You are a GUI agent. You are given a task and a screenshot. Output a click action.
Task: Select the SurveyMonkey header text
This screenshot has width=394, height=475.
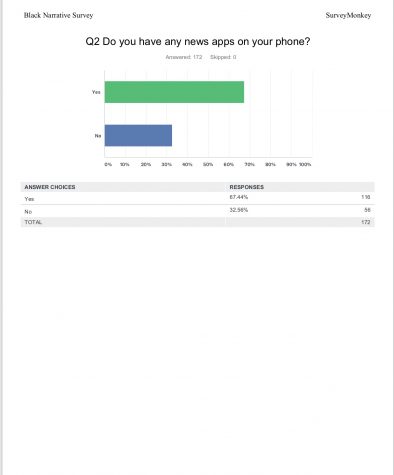click(348, 15)
